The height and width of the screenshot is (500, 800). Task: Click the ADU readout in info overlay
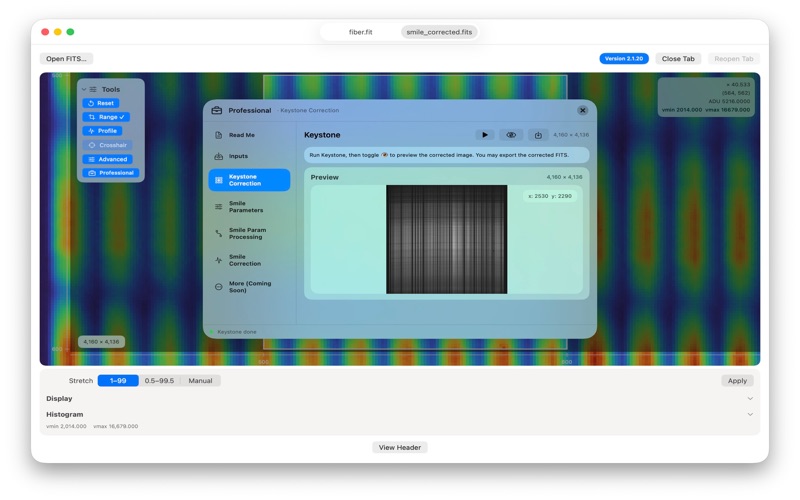tap(729, 101)
